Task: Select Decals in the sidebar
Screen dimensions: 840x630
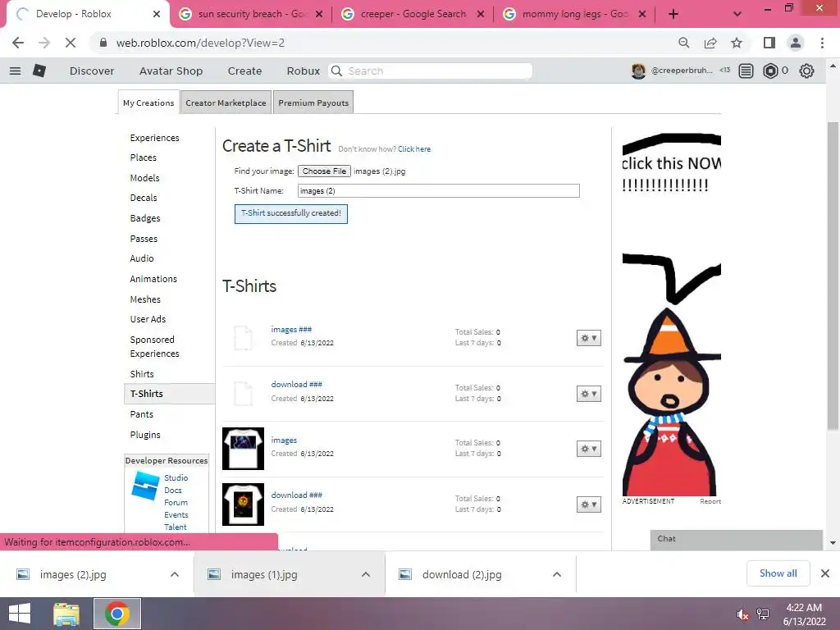Action: (144, 198)
